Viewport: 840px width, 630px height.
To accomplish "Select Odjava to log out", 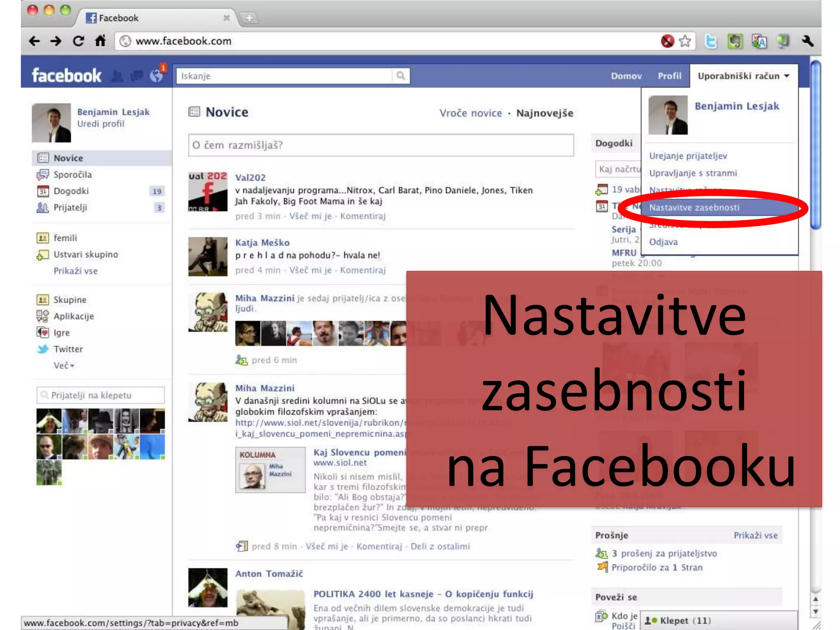I will click(x=663, y=242).
